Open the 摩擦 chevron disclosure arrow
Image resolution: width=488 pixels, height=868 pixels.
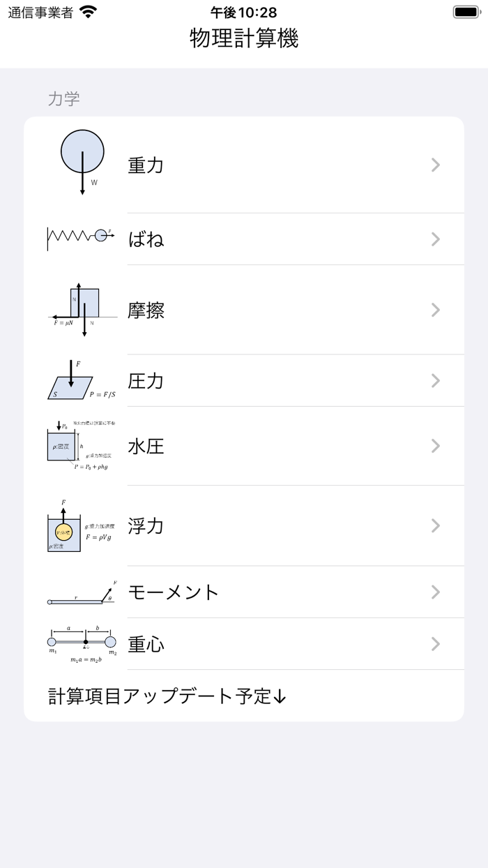[435, 309]
